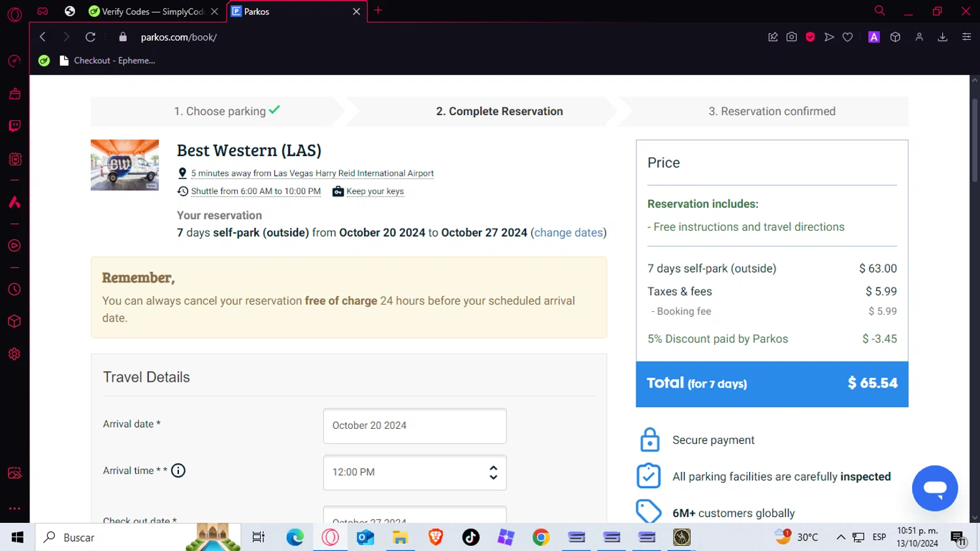The height and width of the screenshot is (551, 980).
Task: Search tabs with magnifier icon
Action: point(879,10)
